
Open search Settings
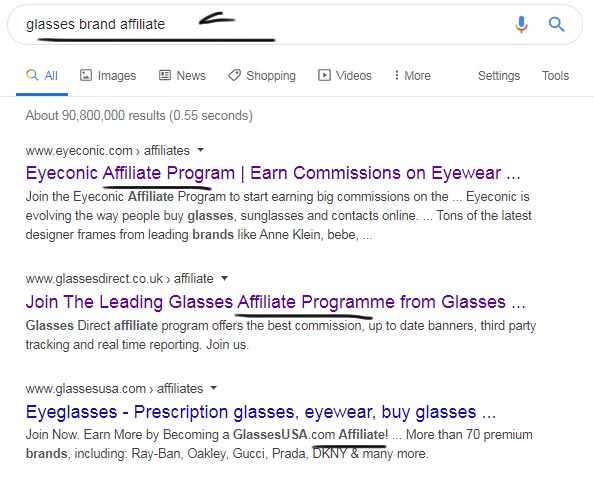point(499,75)
